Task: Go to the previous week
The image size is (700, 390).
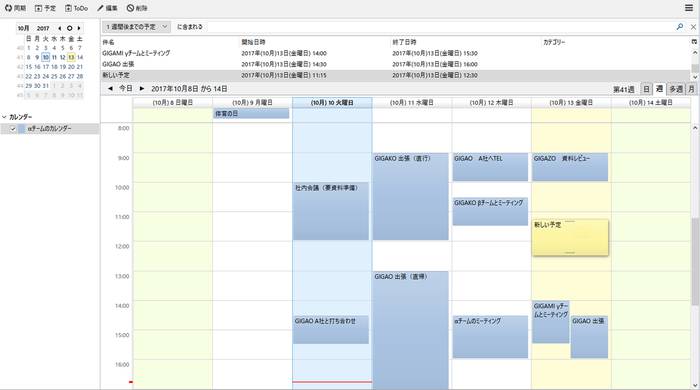Action: point(110,88)
